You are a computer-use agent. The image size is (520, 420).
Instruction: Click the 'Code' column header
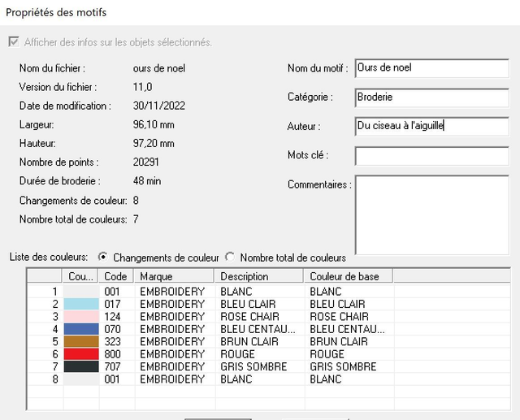coord(116,276)
